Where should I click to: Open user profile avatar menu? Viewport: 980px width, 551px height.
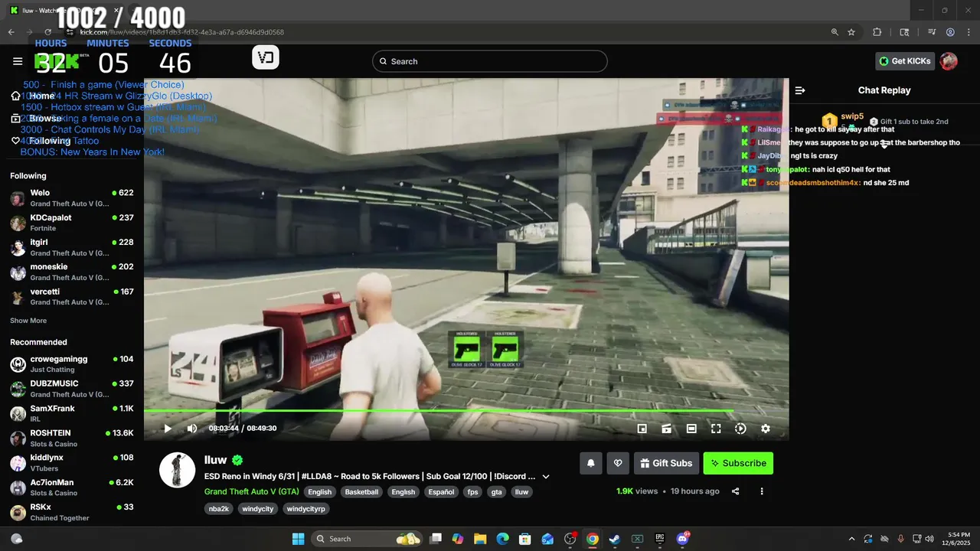tap(949, 61)
